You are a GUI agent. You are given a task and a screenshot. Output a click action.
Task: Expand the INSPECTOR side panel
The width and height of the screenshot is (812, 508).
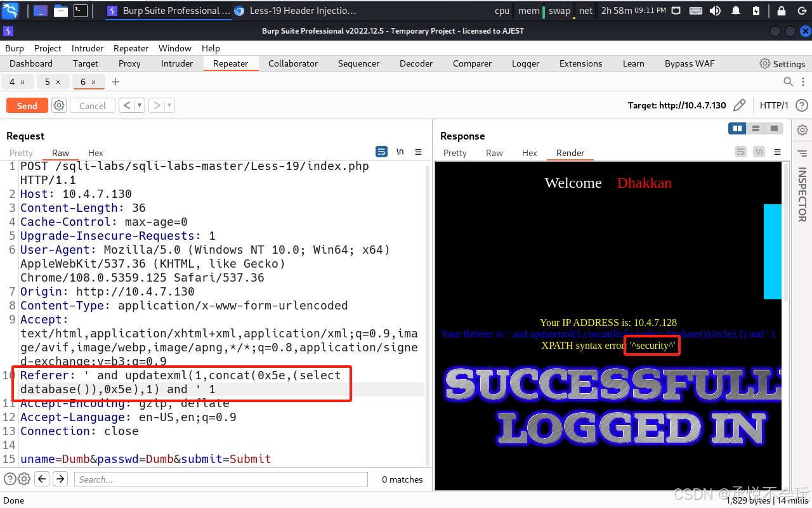[802, 194]
